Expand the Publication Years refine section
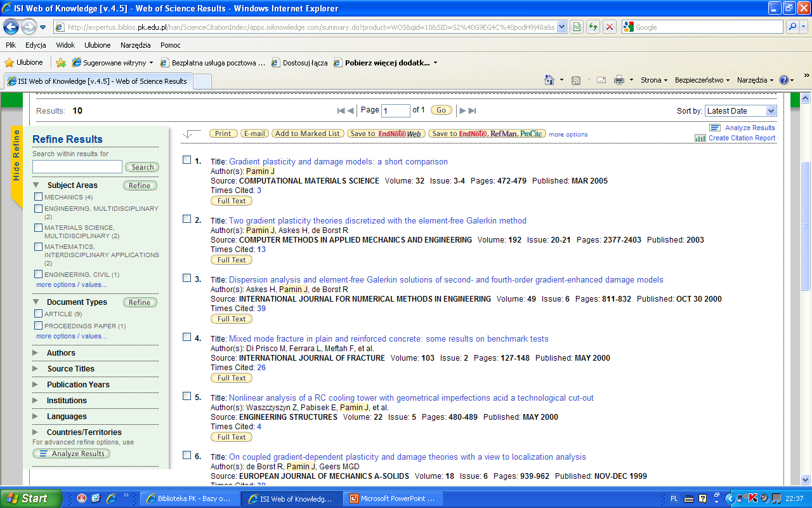This screenshot has width=812, height=508. 36,385
